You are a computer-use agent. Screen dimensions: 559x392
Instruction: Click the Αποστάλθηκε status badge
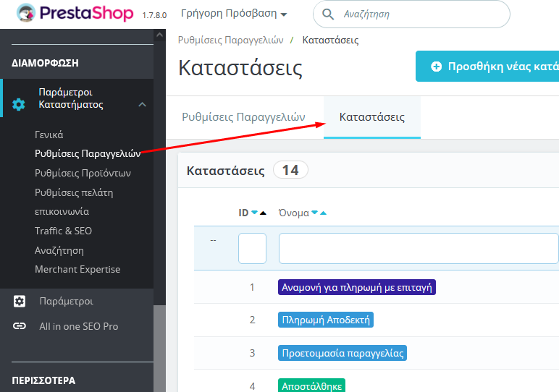coord(311,385)
